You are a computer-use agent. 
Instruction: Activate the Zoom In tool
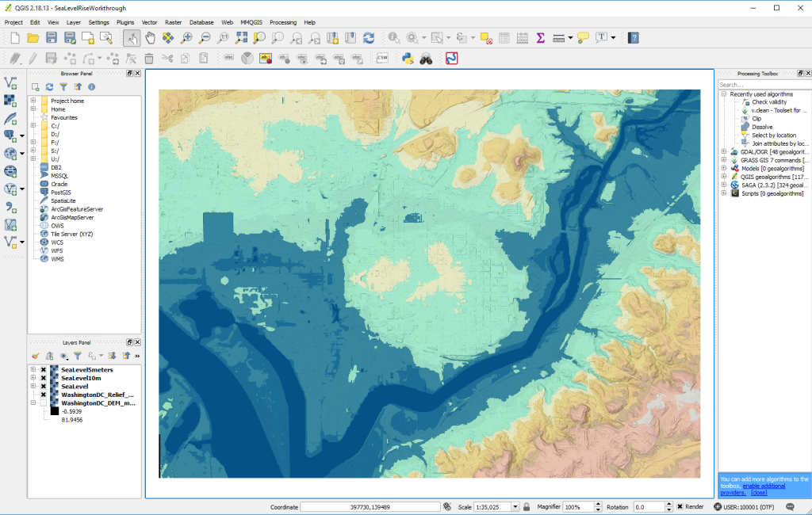click(186, 38)
